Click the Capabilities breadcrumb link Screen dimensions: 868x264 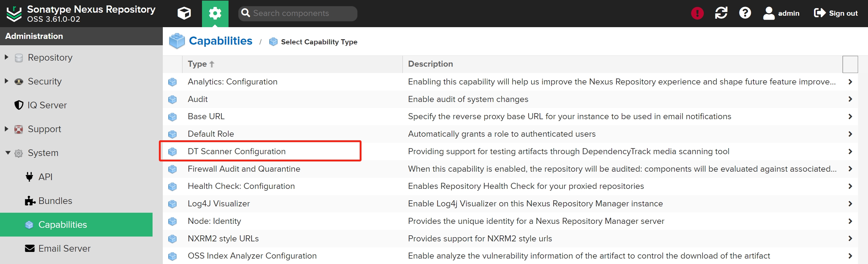click(220, 41)
